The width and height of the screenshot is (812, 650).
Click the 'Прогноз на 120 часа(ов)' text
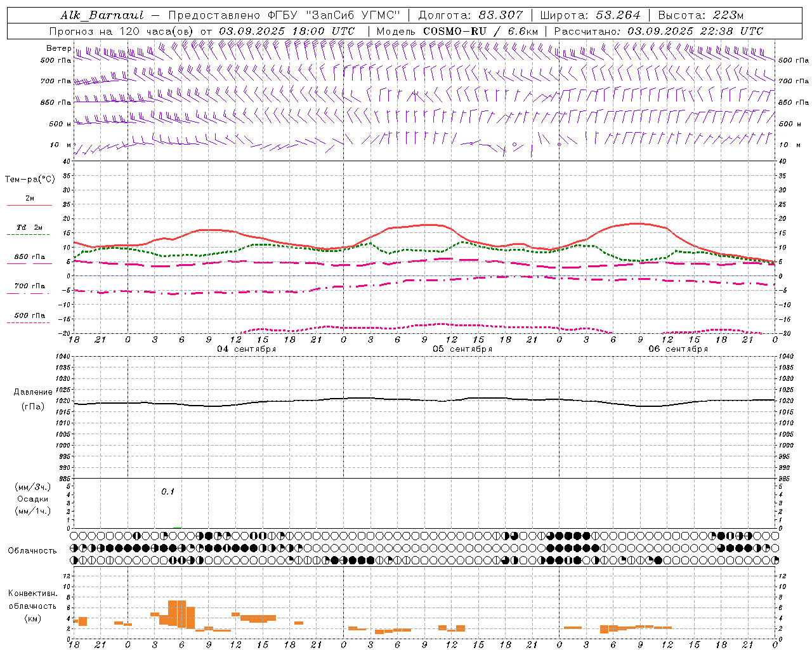coord(122,31)
